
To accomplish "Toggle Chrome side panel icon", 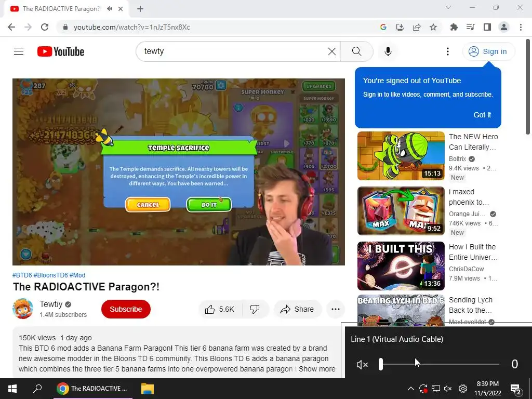I will click(x=487, y=27).
